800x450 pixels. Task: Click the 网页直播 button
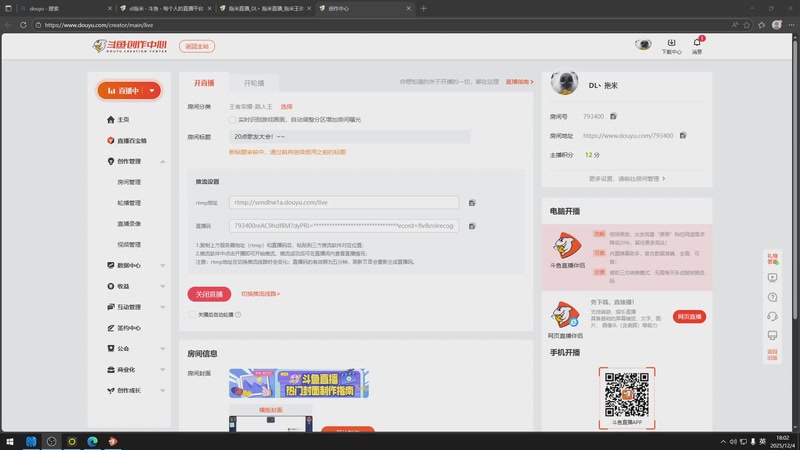[689, 316]
